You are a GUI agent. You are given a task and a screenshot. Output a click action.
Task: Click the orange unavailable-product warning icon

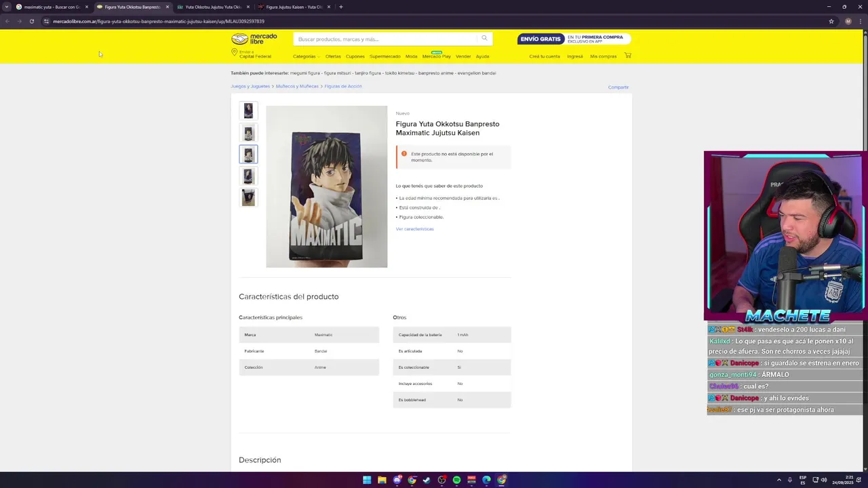pyautogui.click(x=404, y=154)
